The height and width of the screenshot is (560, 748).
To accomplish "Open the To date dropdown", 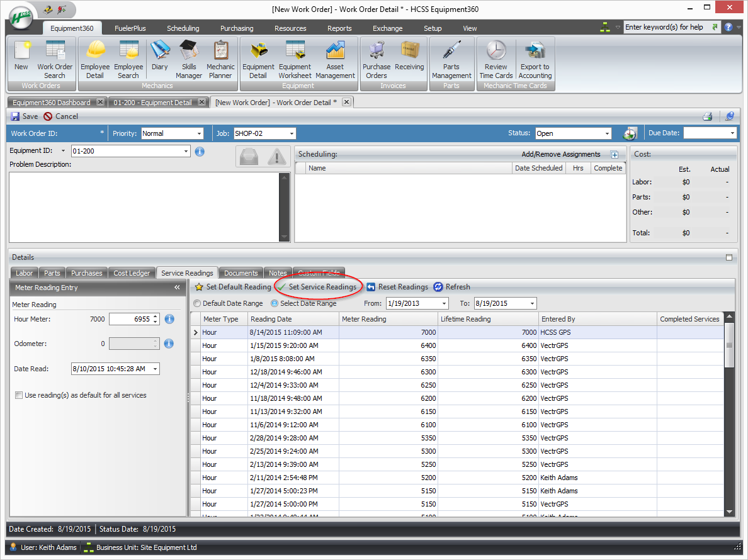I will pos(533,303).
